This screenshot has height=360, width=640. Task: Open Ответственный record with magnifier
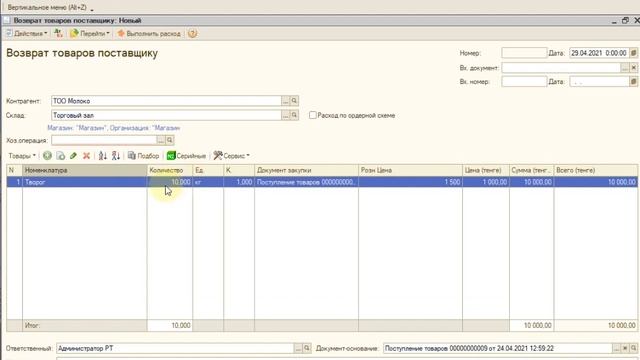pyautogui.click(x=307, y=348)
